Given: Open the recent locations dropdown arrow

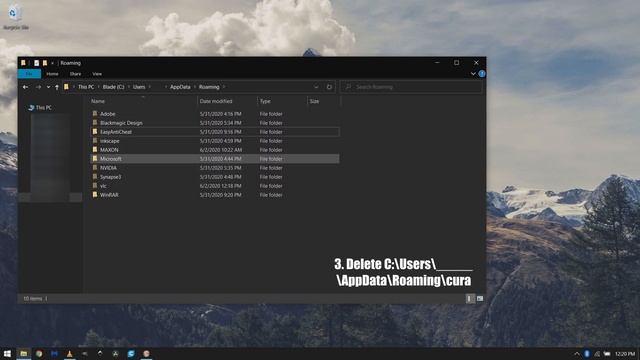Looking at the screenshot, I should (x=48, y=87).
